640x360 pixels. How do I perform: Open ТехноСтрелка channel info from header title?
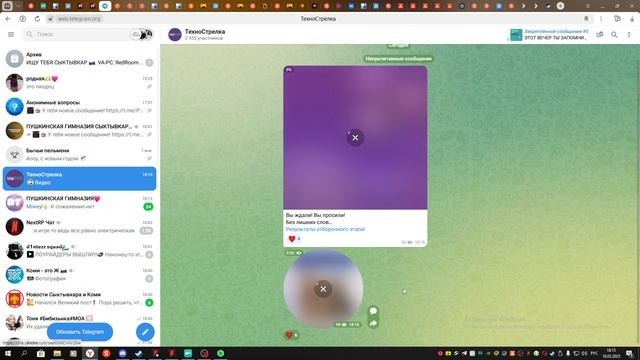click(x=205, y=32)
